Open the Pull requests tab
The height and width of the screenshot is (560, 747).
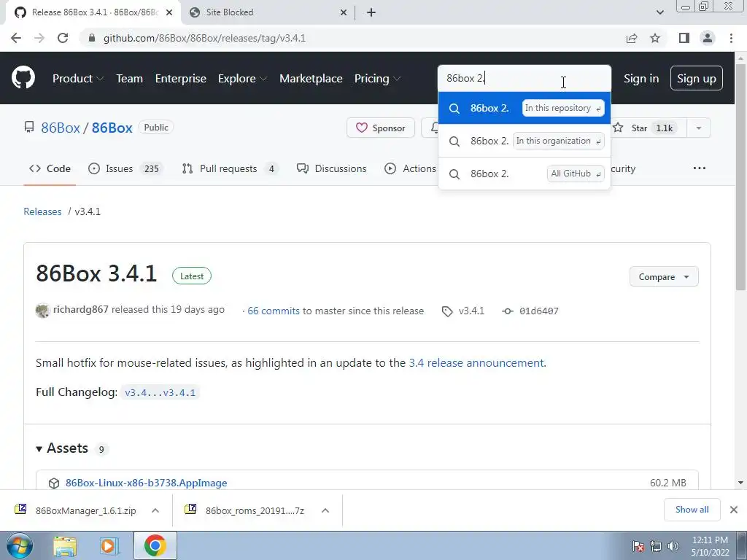click(230, 168)
